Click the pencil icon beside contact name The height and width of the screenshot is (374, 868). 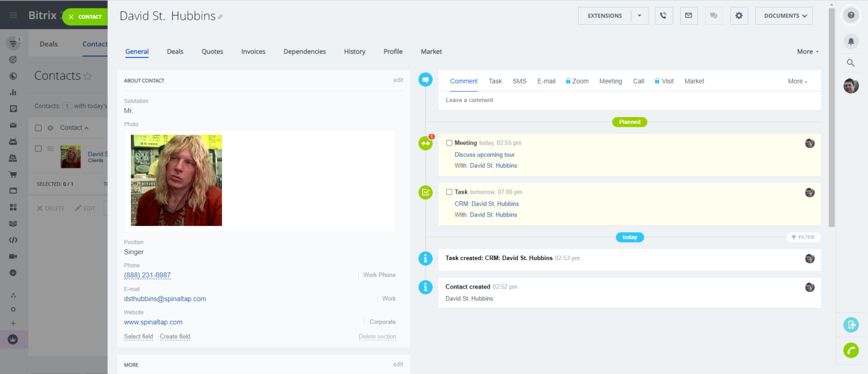220,17
